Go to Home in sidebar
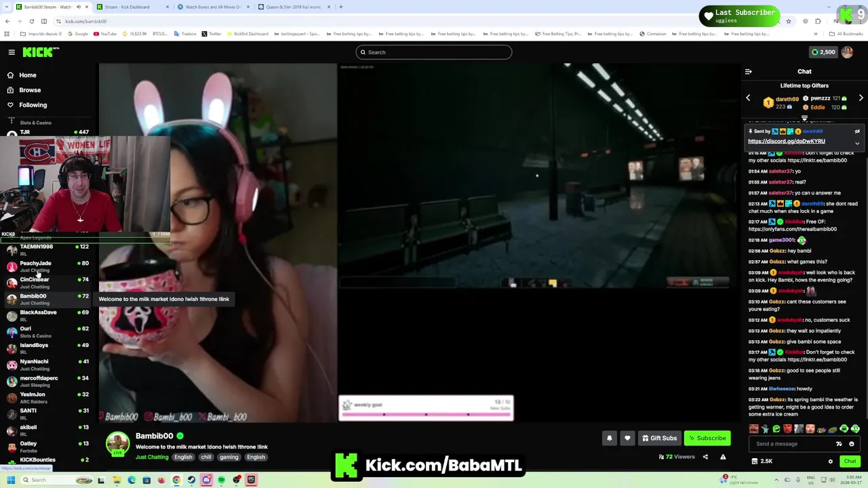868x488 pixels. pos(28,75)
